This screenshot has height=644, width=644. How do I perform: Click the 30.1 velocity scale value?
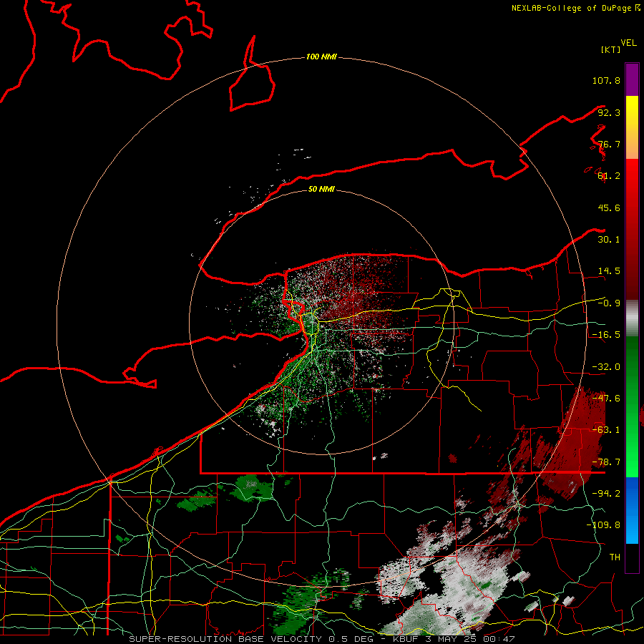click(609, 240)
